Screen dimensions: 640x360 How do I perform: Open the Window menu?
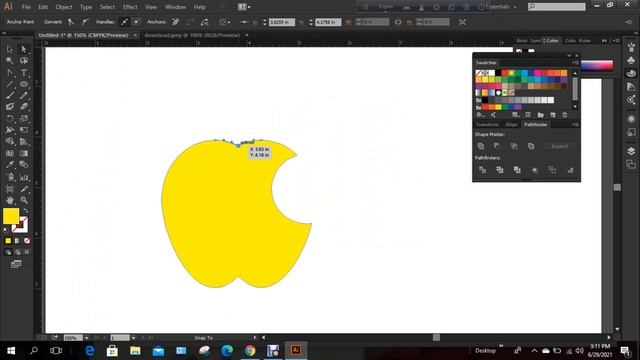176,7
